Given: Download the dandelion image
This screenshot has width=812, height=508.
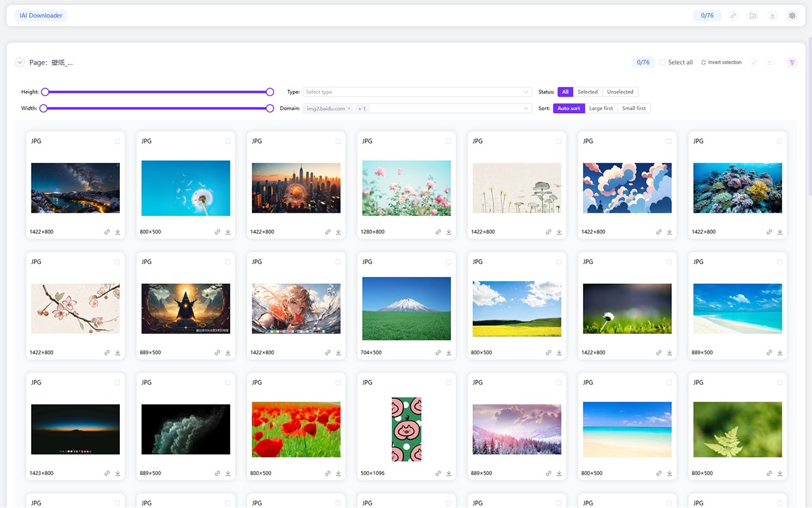Looking at the screenshot, I should click(x=228, y=232).
